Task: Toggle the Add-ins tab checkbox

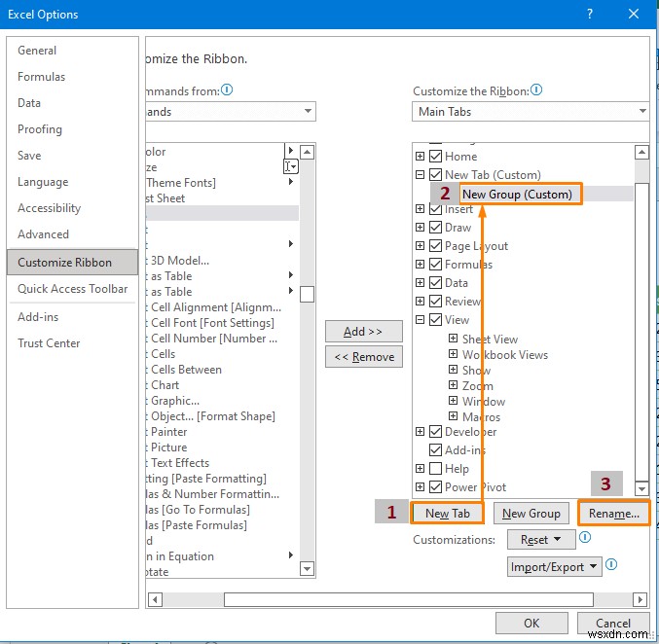Action: coord(435,449)
